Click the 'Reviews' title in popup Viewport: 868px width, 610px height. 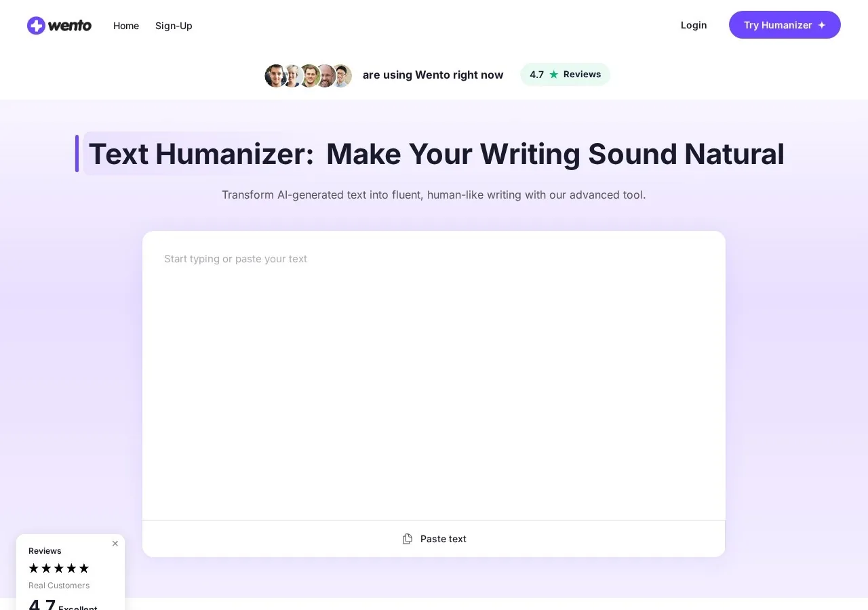pos(45,551)
